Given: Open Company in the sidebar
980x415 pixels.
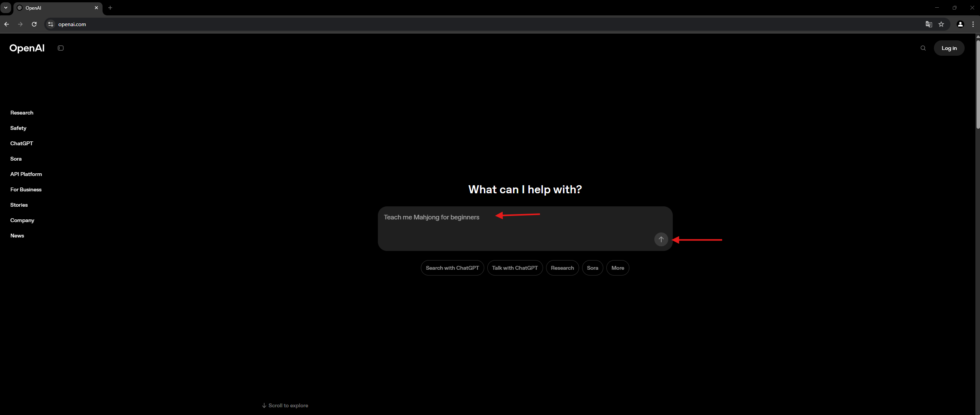Looking at the screenshot, I should (22, 220).
